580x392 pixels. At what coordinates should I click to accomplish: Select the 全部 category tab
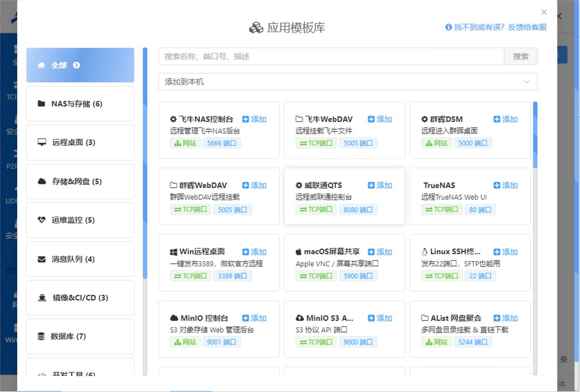[x=80, y=65]
